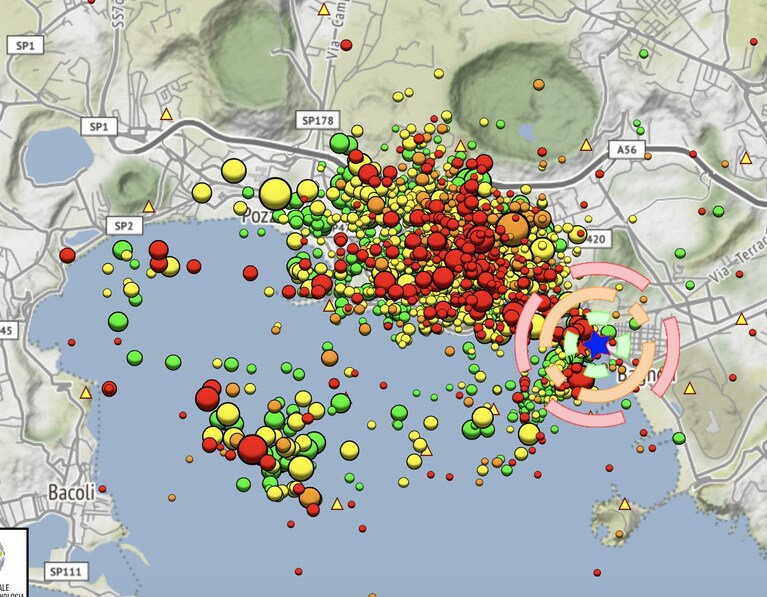The image size is (767, 597).
Task: Click the orange circle north of the Astroni crater
Action: pyautogui.click(x=539, y=85)
